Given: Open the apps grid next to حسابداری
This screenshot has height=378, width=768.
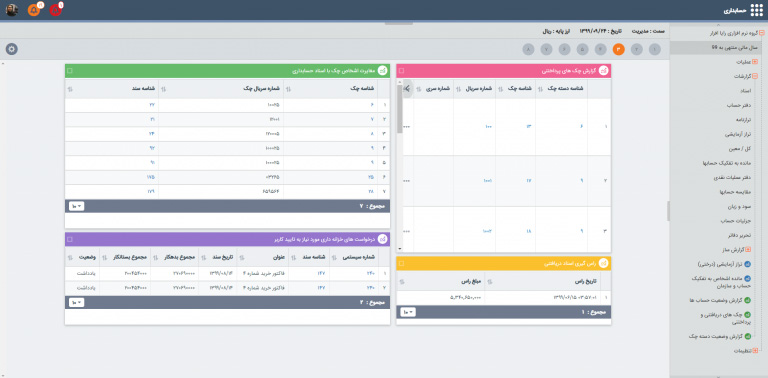Looking at the screenshot, I should click(x=756, y=10).
